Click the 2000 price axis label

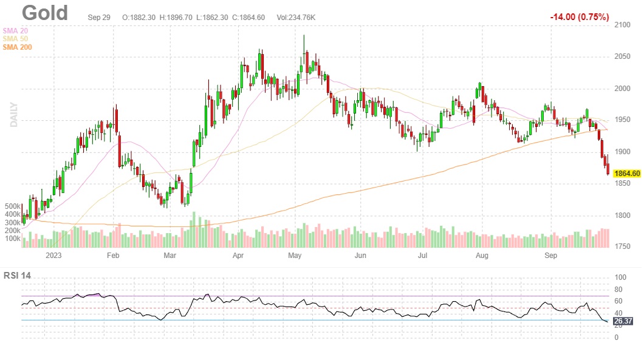(x=622, y=89)
